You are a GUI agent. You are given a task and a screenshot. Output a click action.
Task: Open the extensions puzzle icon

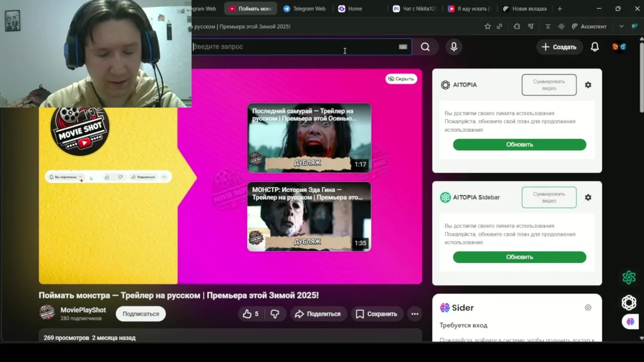(x=517, y=26)
